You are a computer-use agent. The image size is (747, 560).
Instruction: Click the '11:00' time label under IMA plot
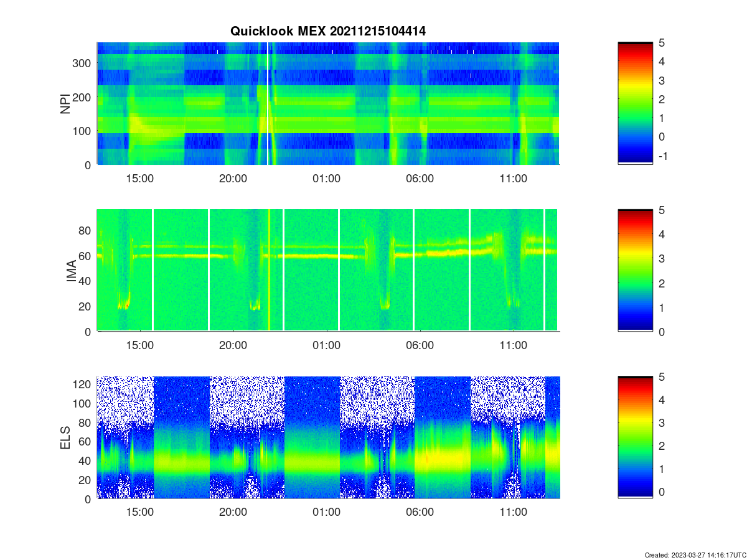[x=514, y=345]
